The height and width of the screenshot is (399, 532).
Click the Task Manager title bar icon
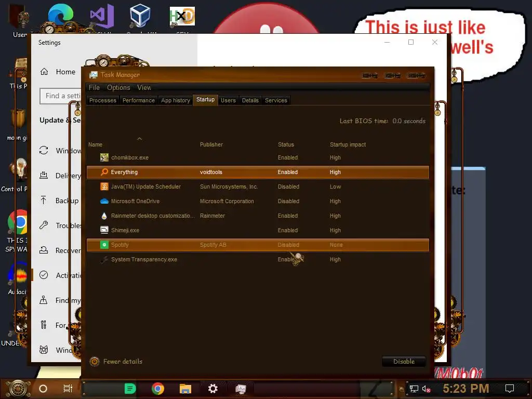tap(94, 75)
